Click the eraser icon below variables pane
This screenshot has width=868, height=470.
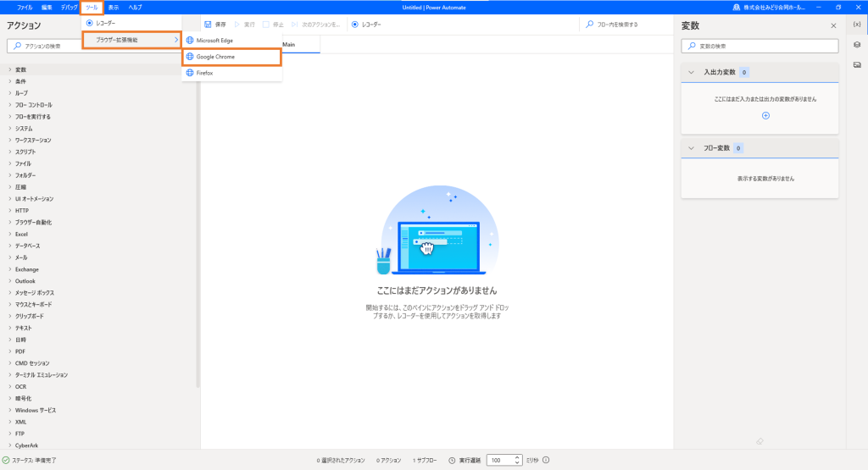click(759, 441)
